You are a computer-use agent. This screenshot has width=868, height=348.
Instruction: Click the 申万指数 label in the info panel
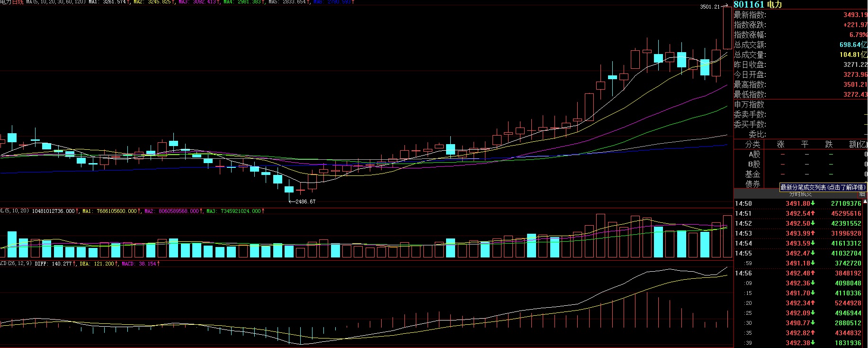point(749,104)
